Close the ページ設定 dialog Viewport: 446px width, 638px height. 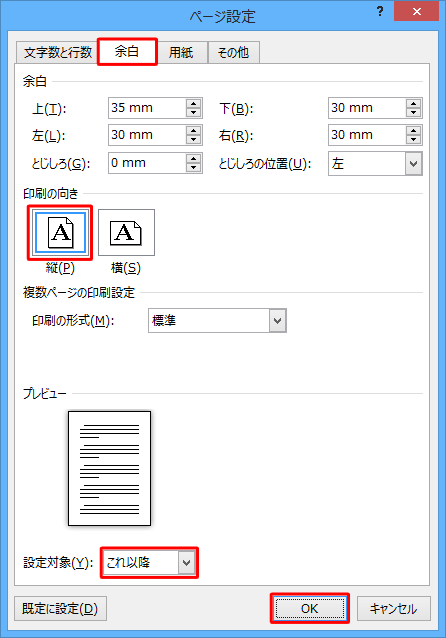point(416,11)
